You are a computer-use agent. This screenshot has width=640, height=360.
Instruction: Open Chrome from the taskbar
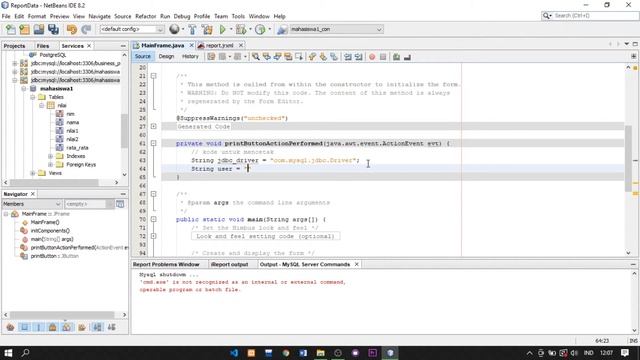286,353
